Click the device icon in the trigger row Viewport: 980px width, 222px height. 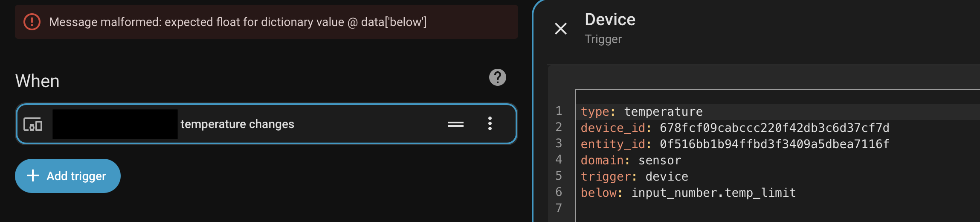(x=33, y=124)
